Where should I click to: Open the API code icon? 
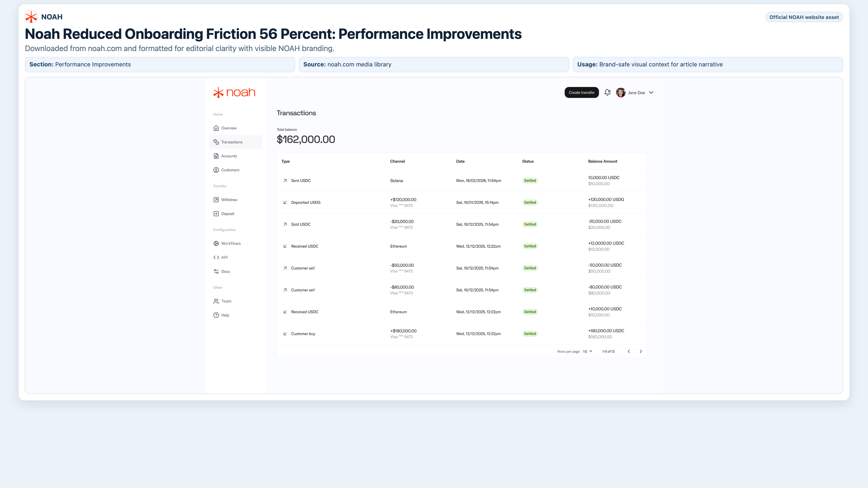point(216,257)
